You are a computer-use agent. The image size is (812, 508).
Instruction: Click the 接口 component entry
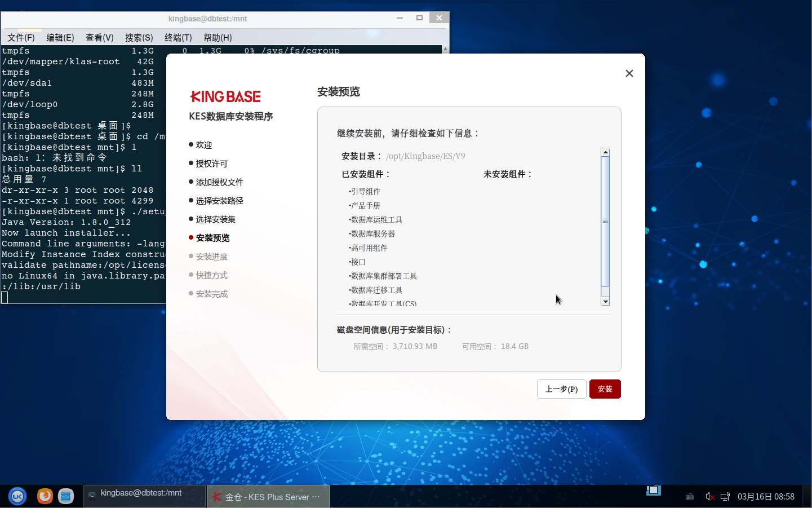[358, 262]
